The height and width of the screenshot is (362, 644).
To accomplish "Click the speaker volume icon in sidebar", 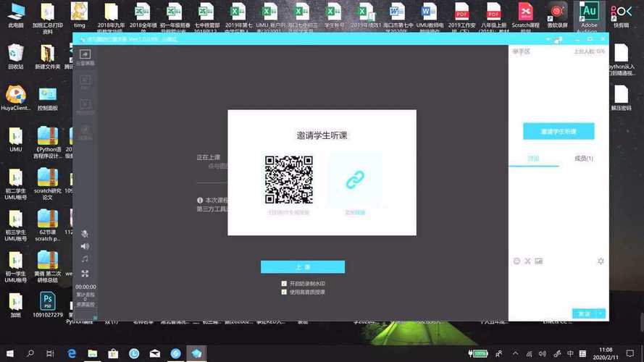I will (x=85, y=246).
